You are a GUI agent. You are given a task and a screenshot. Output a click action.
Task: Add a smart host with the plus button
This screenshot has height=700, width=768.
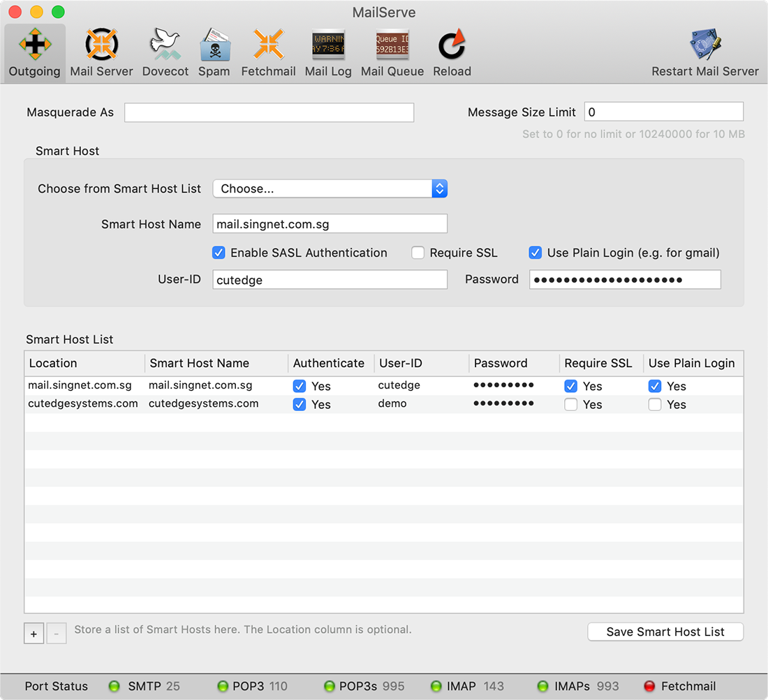(34, 634)
